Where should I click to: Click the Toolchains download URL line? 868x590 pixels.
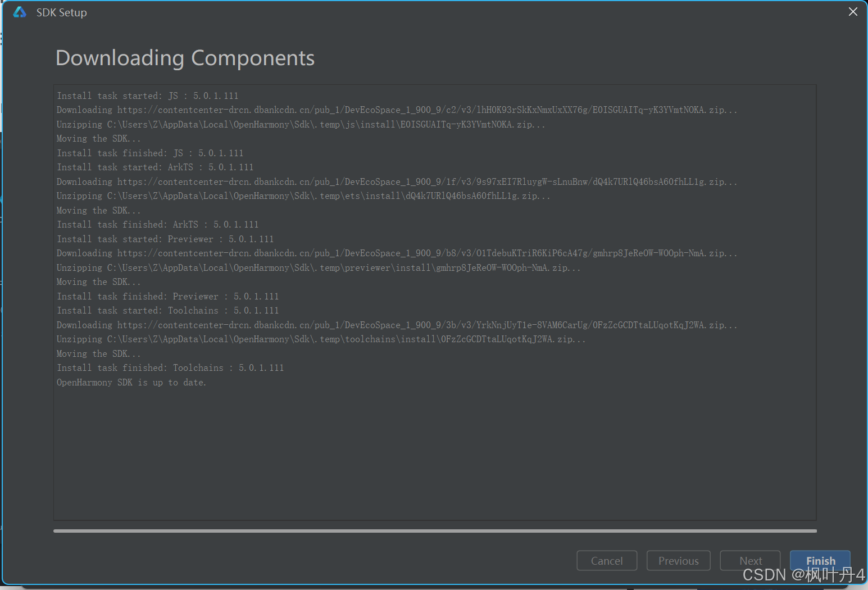tap(427, 325)
